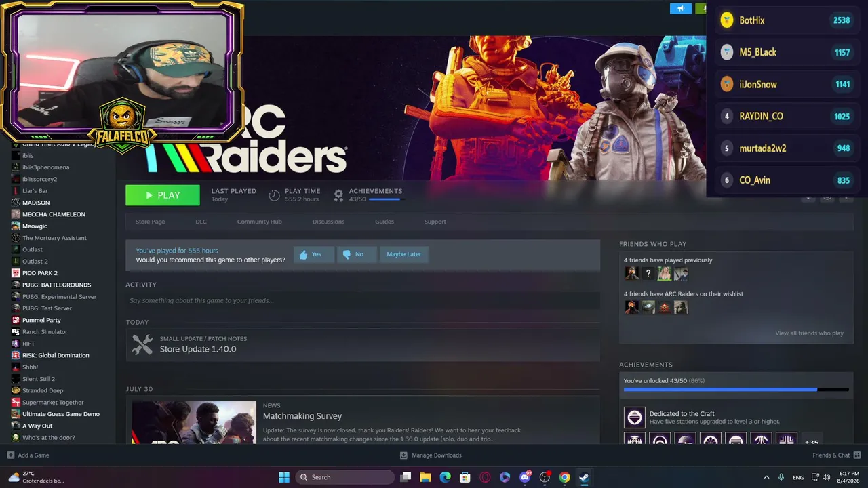Dismiss review prompt with Maybe Later
The height and width of the screenshot is (488, 868).
pos(403,254)
